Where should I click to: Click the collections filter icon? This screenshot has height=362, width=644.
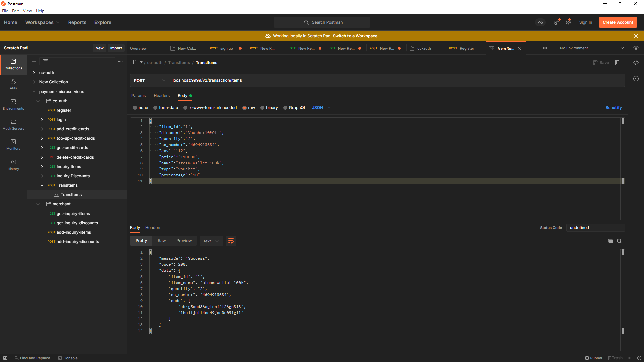(46, 61)
